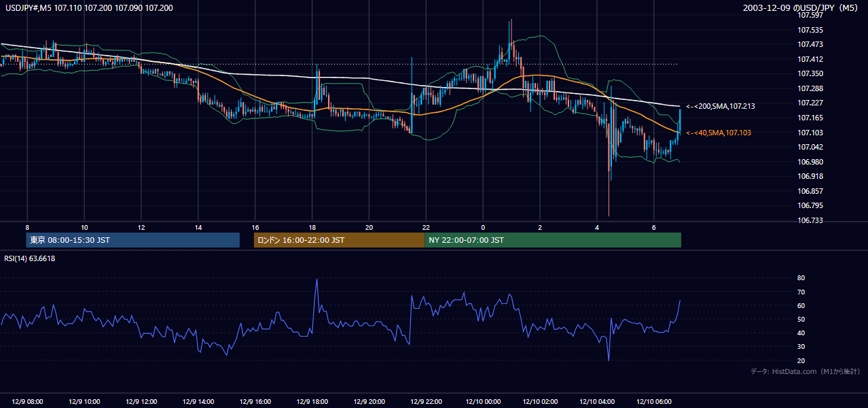
Task: Click the London 16:00-22:00 JST session bar
Action: (339, 240)
